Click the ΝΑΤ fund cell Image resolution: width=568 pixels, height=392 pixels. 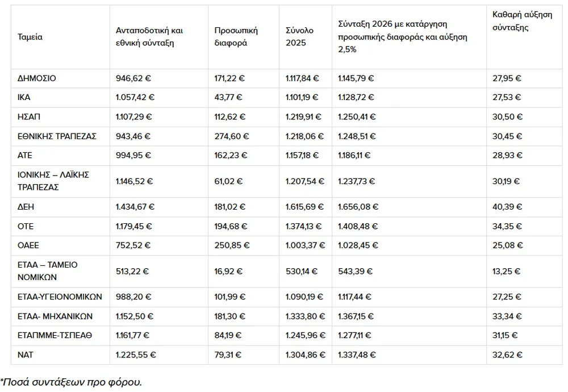pos(26,355)
